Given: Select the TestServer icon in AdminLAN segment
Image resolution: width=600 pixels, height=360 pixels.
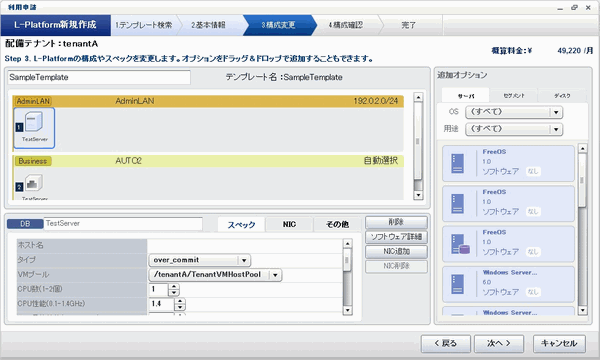Looking at the screenshot, I should pos(34,127).
